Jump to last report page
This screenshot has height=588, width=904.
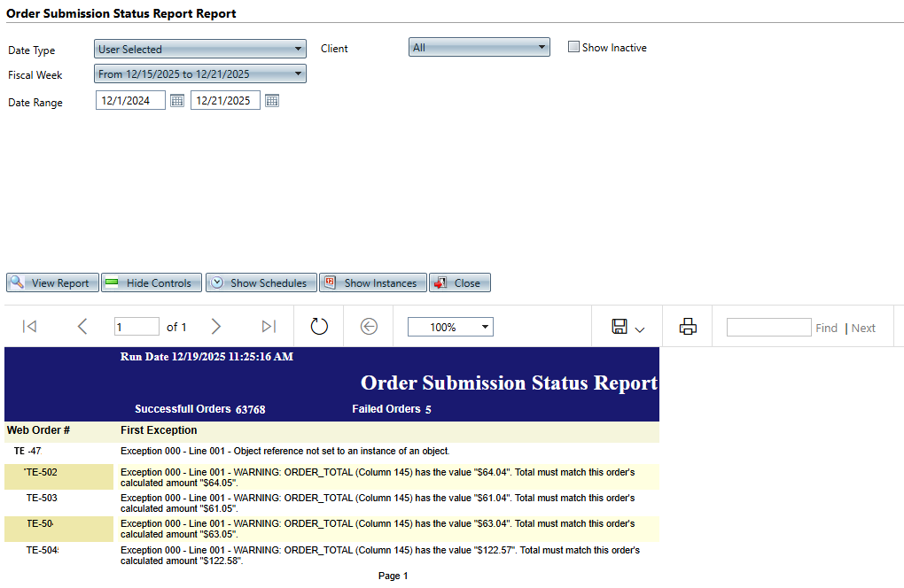269,327
